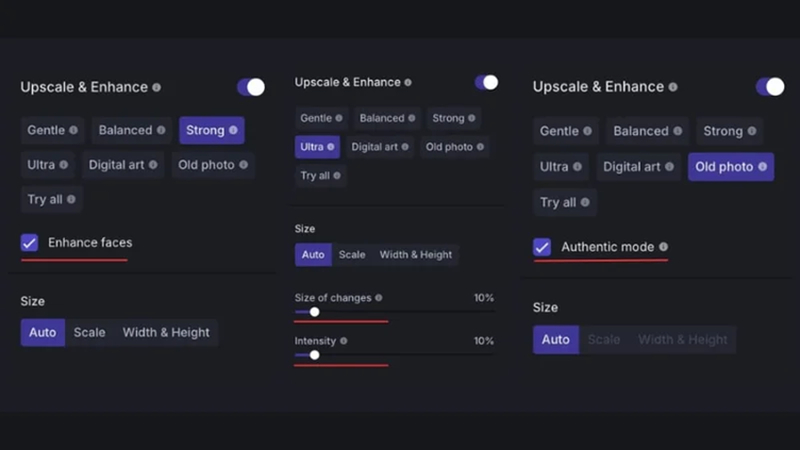800x450 pixels.
Task: Click Try all in middle panel
Action: 320,176
